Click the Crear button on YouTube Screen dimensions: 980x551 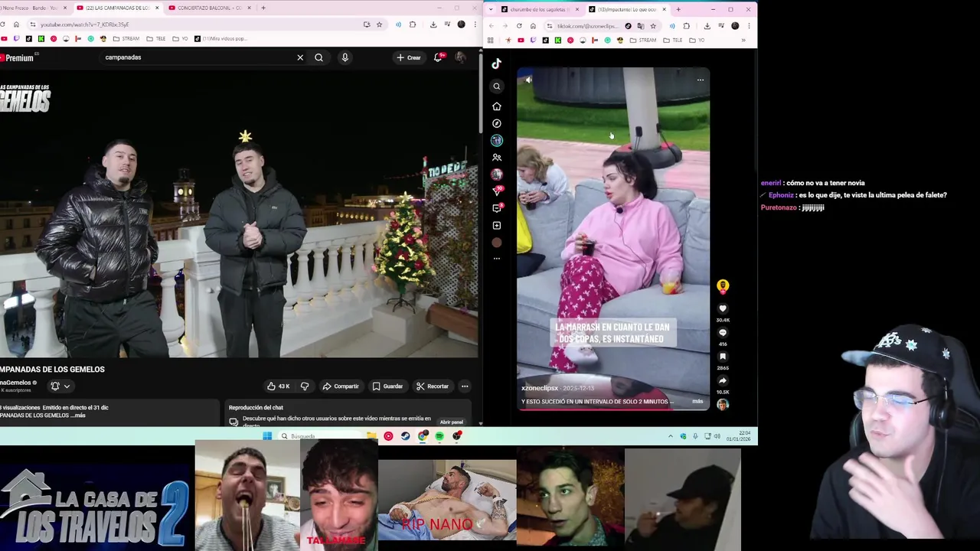click(x=408, y=57)
